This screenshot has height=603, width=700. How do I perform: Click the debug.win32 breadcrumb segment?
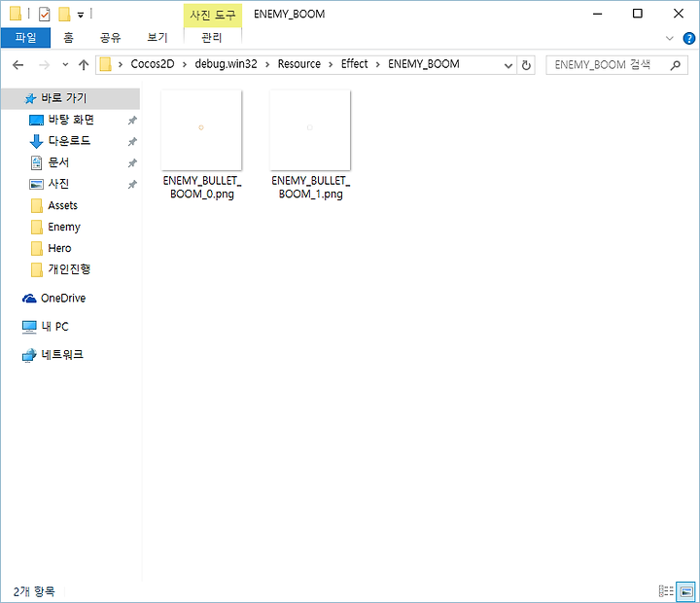click(x=226, y=64)
